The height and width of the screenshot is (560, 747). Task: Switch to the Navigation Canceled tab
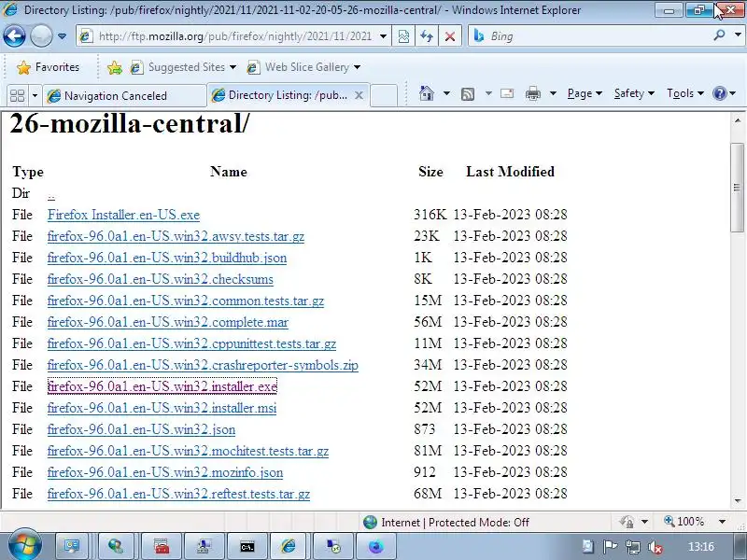pos(125,96)
